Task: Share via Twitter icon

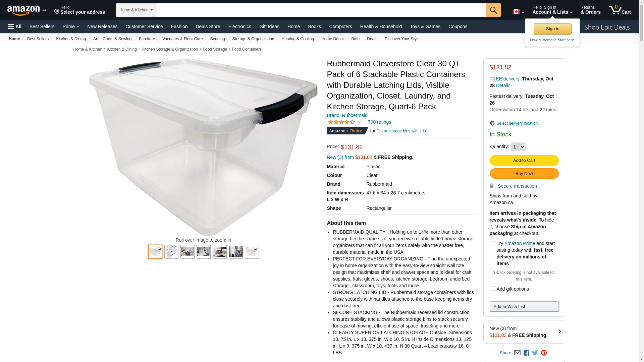Action: (535, 353)
